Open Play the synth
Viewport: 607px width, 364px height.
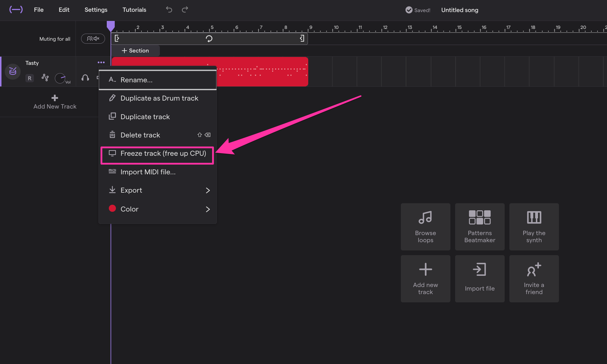pos(534,227)
